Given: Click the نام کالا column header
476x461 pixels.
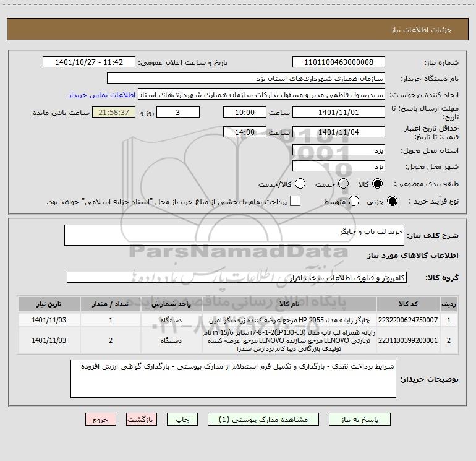Looking at the screenshot, I should pos(289,304).
